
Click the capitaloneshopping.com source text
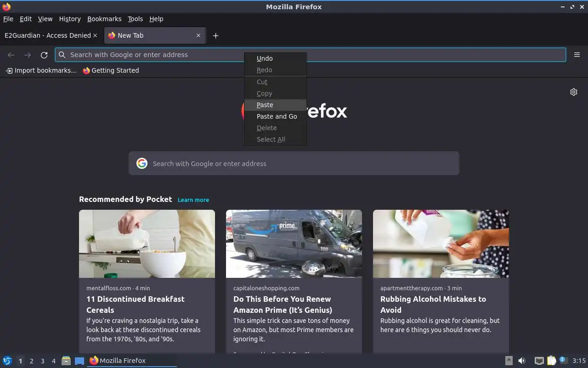[x=266, y=288]
